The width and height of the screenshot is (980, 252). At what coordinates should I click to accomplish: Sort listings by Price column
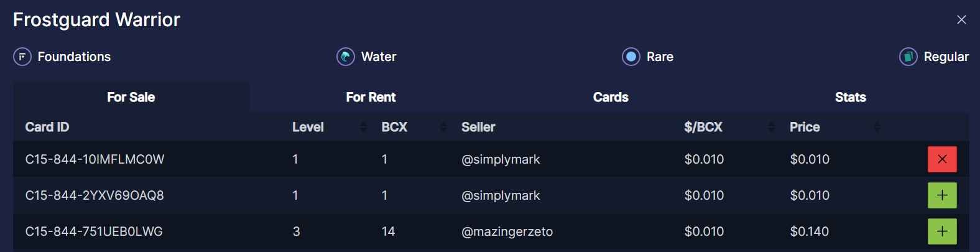[877, 127]
